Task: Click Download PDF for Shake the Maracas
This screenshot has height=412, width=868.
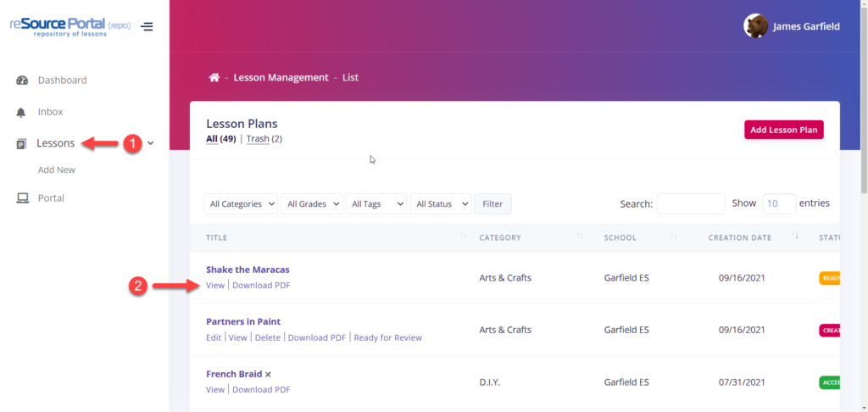Action: coord(261,286)
